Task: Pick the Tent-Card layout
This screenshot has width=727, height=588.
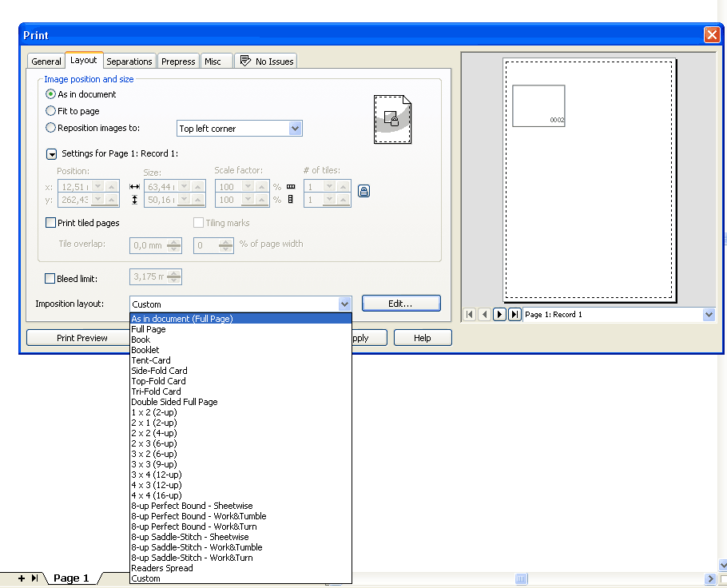Action: 240,360
